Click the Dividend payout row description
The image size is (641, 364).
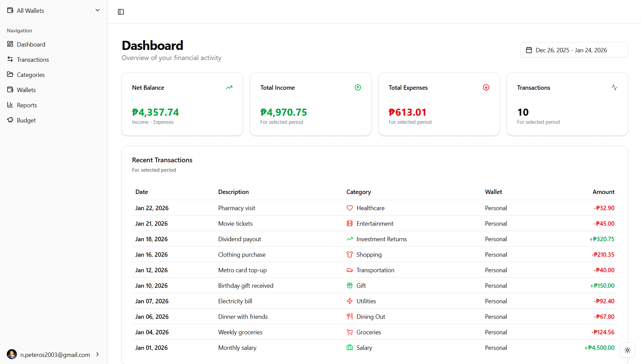pyautogui.click(x=239, y=239)
